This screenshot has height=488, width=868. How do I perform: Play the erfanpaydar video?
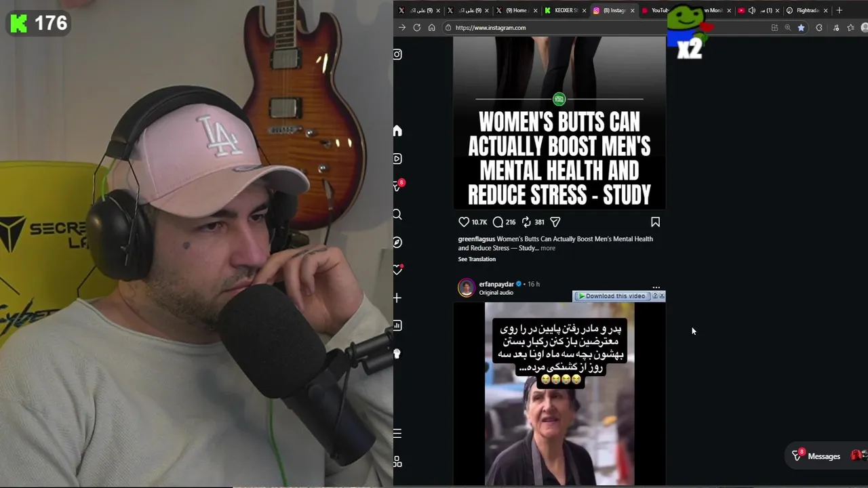[x=559, y=394]
